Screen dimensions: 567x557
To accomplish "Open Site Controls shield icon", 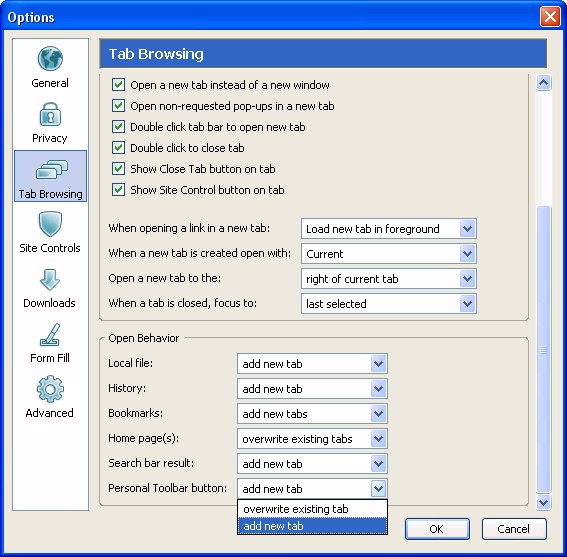I will (x=50, y=224).
